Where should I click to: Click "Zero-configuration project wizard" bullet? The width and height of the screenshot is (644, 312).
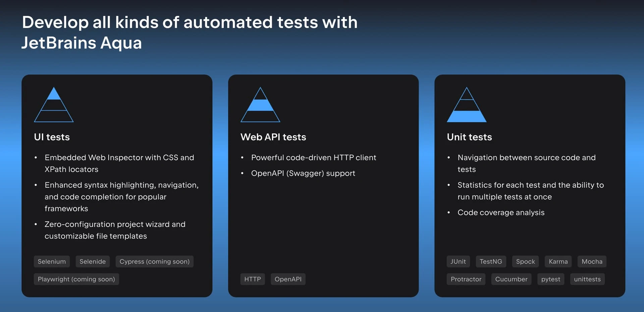tap(115, 230)
